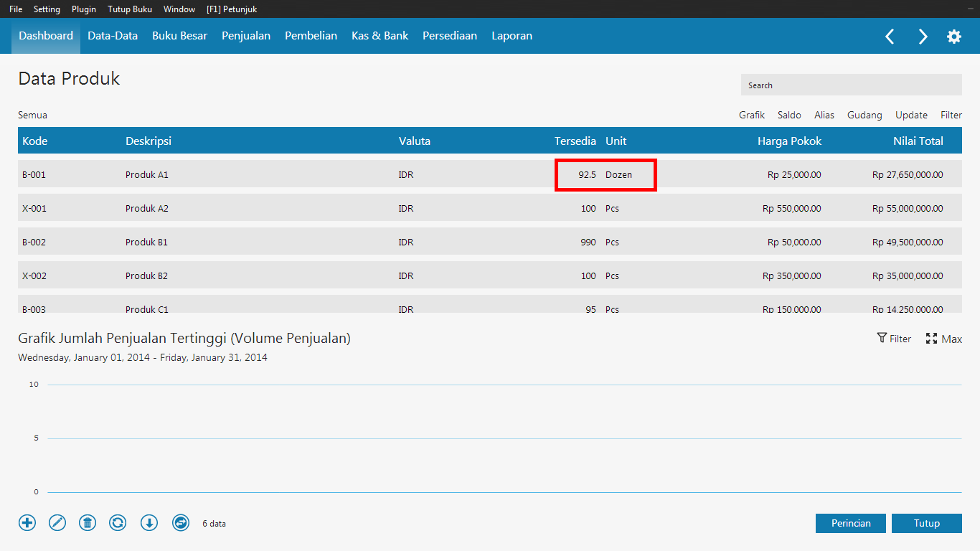
Task: Switch to the Dashboard tab
Action: click(x=46, y=36)
